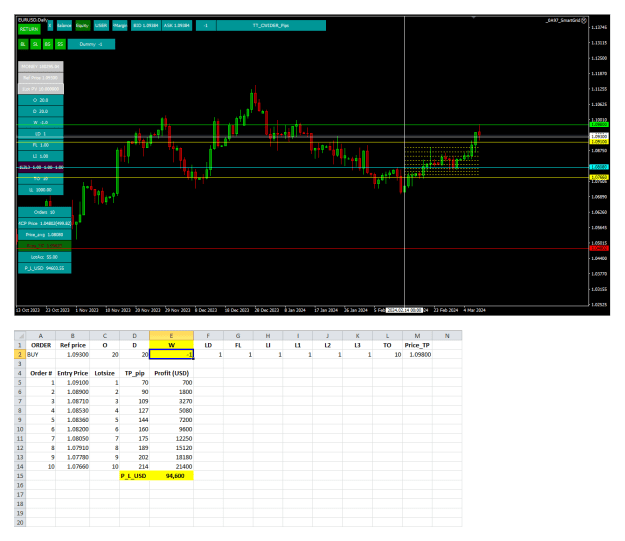625x541 pixels.
Task: Click the TO 10 parameter button
Action: [41, 179]
